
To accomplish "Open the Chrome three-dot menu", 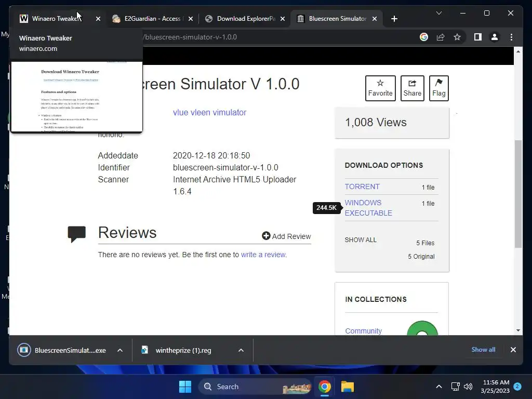I will [x=511, y=37].
